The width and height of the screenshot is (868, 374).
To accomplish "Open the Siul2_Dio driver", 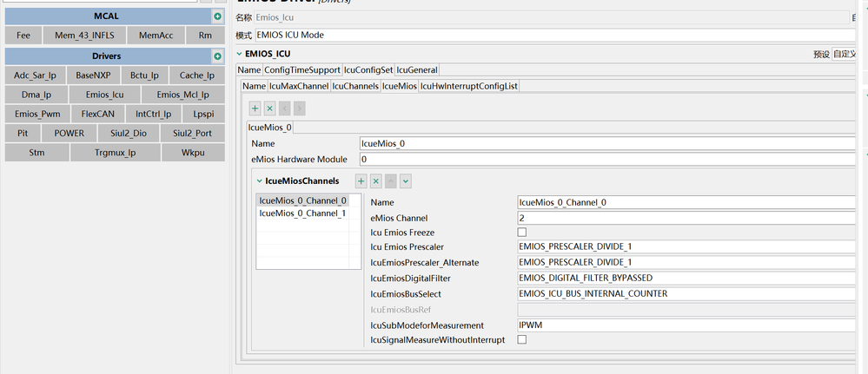I will [129, 134].
